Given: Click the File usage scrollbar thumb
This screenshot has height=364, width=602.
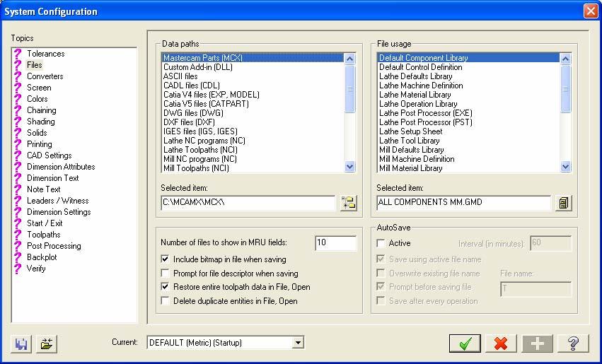Looking at the screenshot, I should click(x=565, y=88).
